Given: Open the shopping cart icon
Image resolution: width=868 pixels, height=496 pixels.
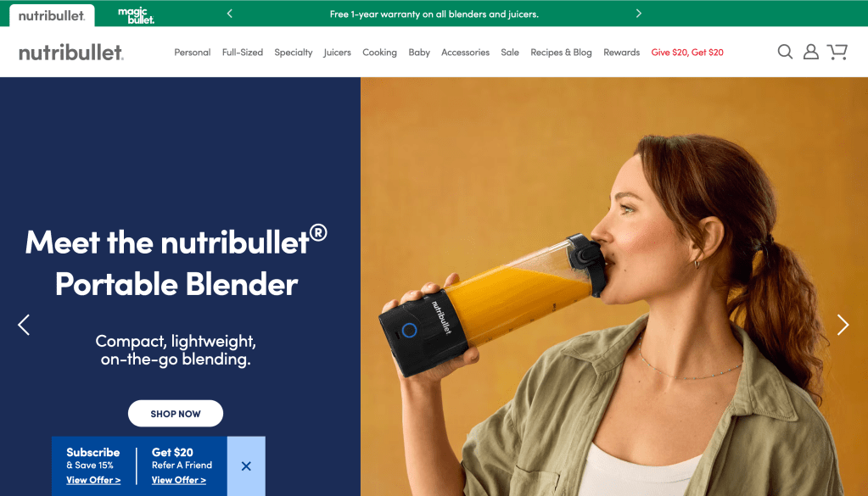Looking at the screenshot, I should pos(837,52).
